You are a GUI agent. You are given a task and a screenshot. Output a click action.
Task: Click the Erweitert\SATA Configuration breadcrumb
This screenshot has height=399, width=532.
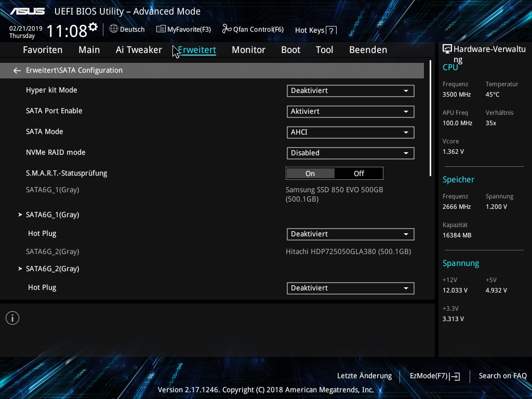(x=74, y=70)
